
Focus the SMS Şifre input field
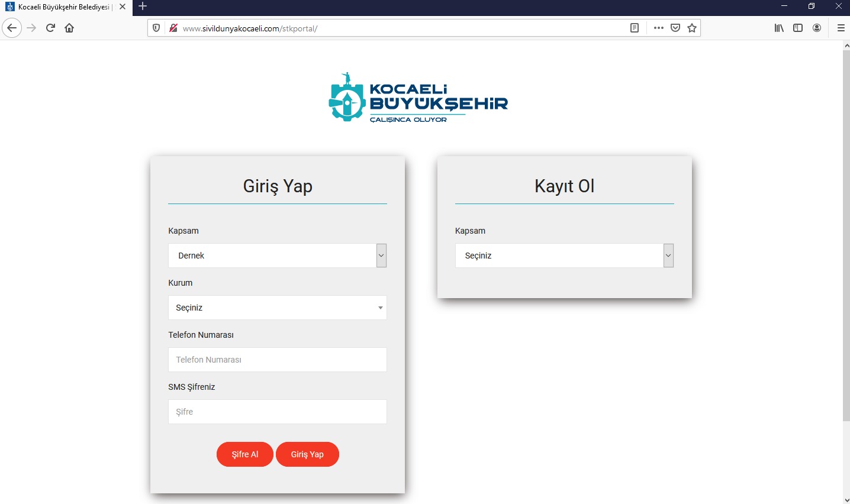(x=278, y=412)
